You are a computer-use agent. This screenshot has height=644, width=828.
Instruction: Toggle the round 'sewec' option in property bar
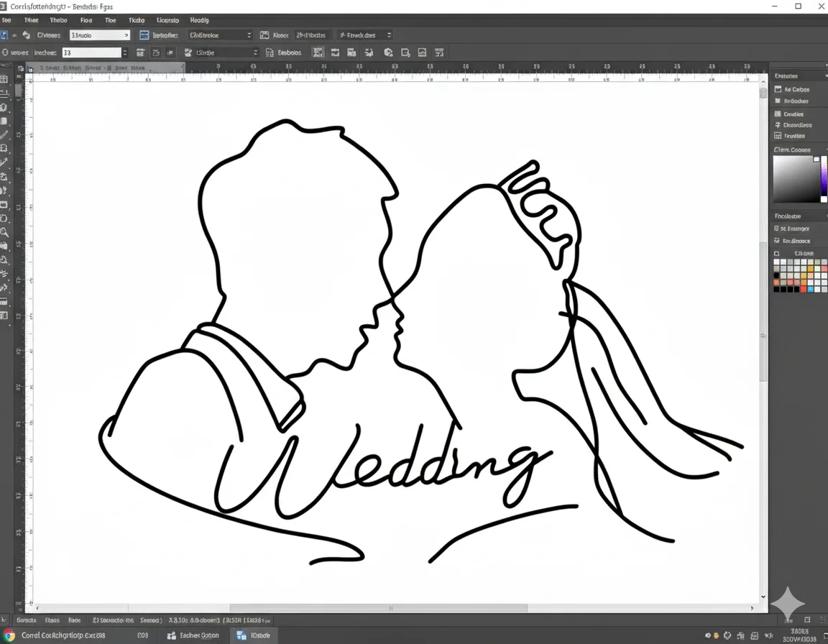pos(5,52)
